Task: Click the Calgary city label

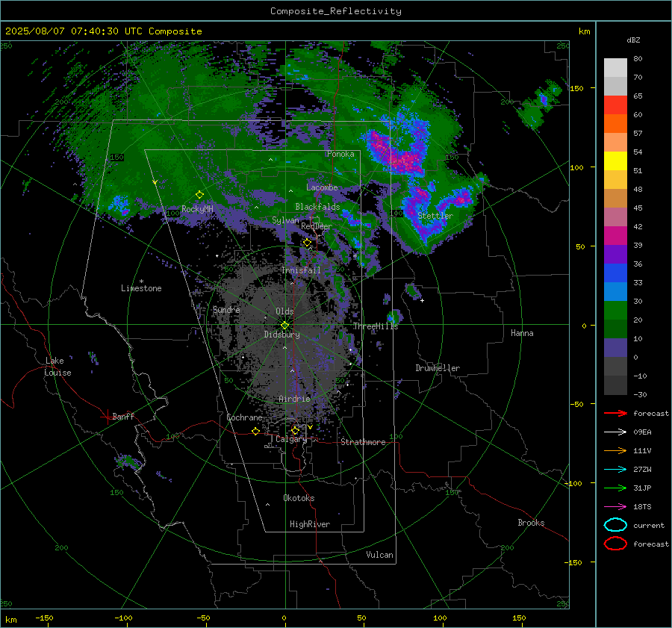Action: (291, 439)
